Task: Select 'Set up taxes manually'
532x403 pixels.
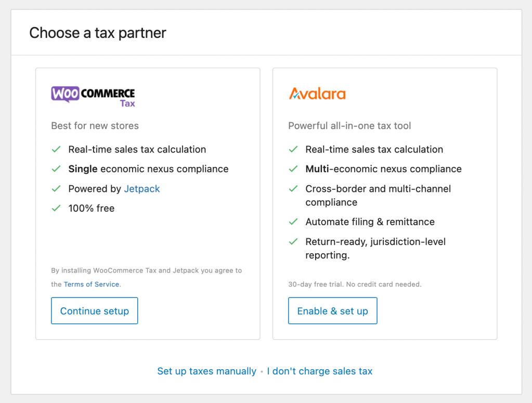Action: click(x=206, y=371)
